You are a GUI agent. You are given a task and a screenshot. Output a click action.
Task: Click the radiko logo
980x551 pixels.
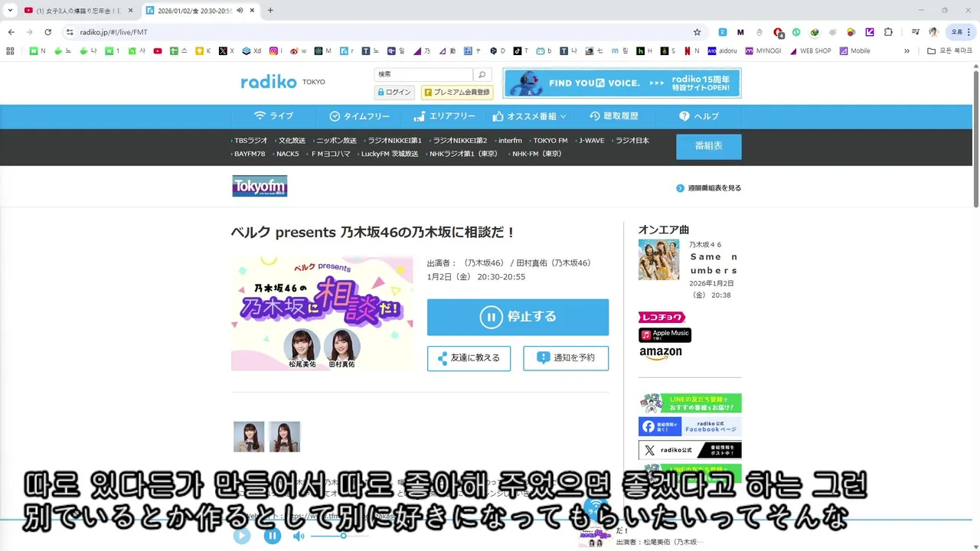tap(268, 82)
